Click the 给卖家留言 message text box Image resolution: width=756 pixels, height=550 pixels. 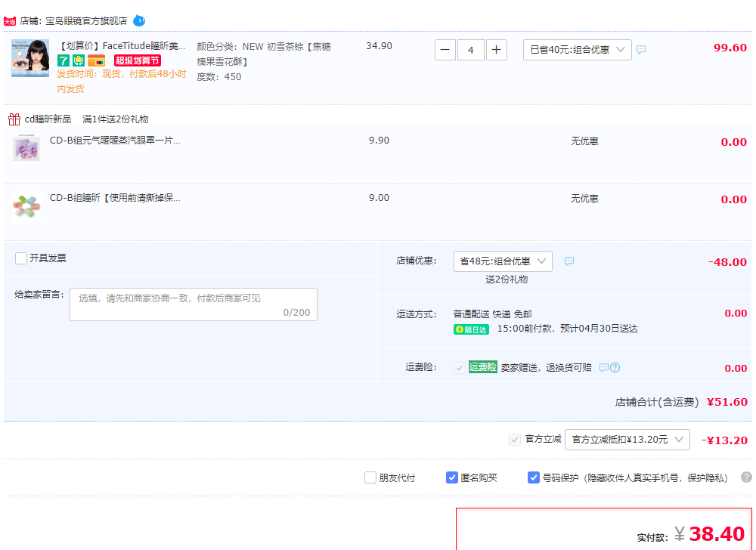point(194,304)
